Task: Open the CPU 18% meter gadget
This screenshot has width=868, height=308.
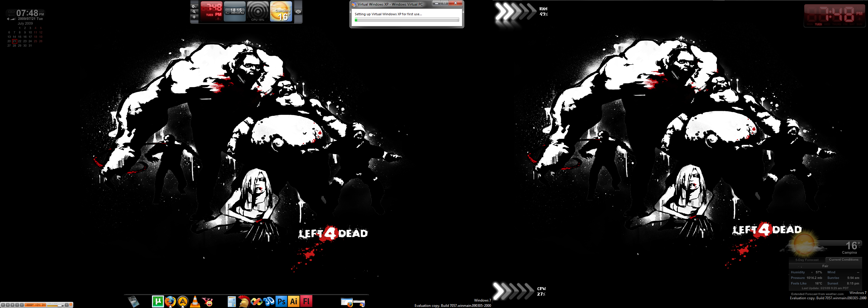Action: point(258,11)
